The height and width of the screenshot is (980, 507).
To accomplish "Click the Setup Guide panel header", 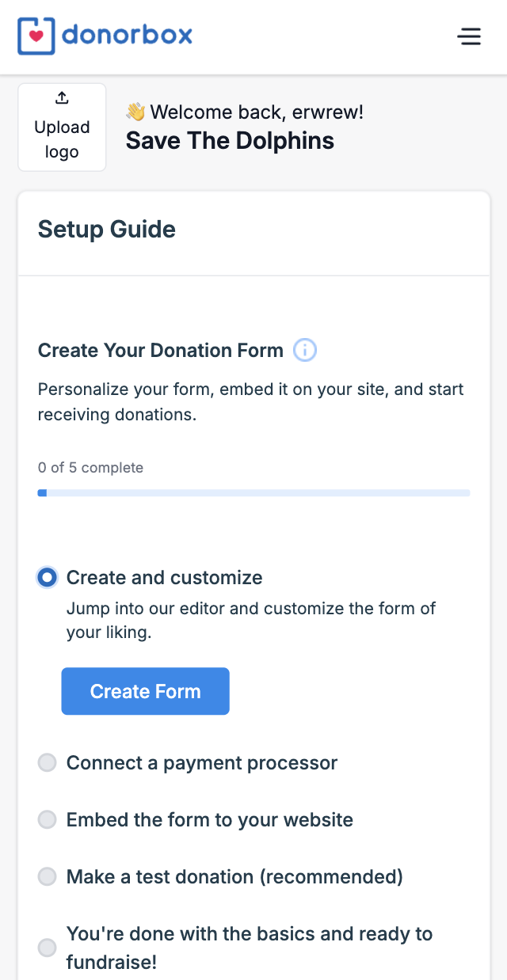I will click(x=107, y=230).
